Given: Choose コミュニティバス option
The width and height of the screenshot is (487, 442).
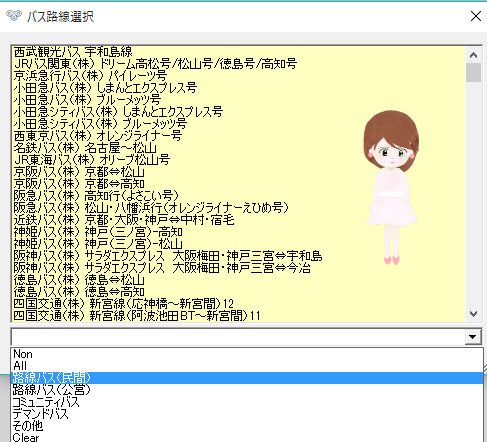Looking at the screenshot, I should coord(247,402).
